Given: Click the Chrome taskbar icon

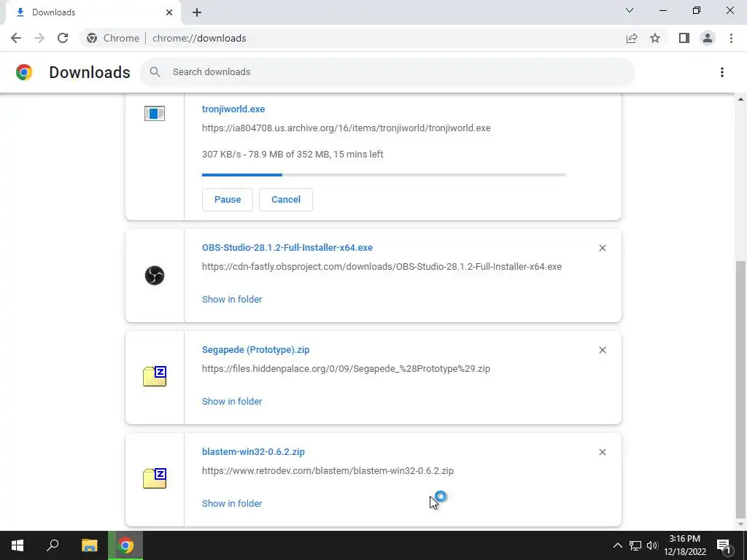Looking at the screenshot, I should point(125,545).
